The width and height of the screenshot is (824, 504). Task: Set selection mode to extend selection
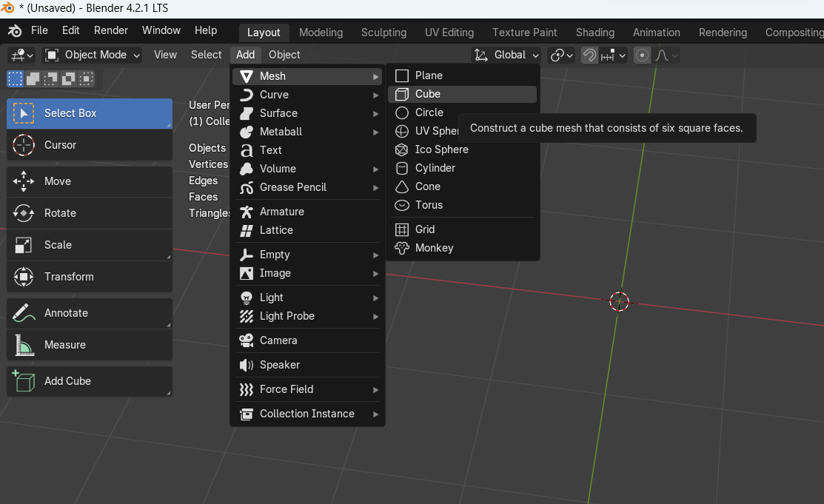coord(33,79)
